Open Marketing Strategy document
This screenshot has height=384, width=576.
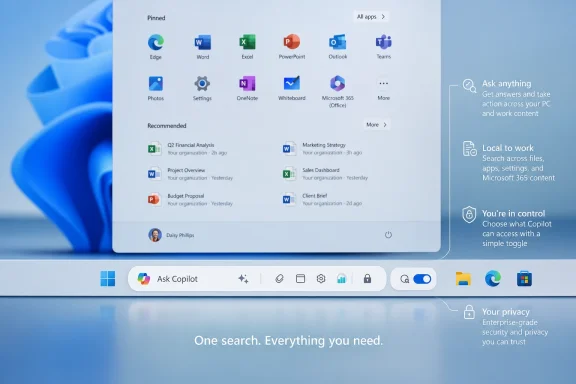(322, 148)
